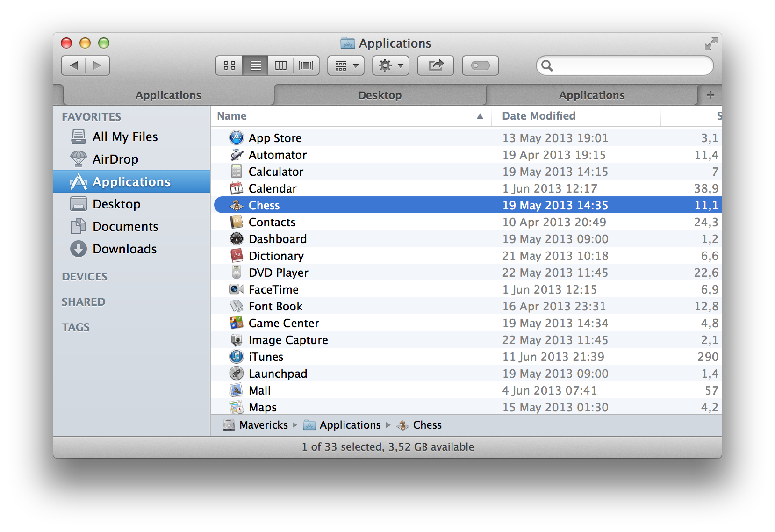Switch to the last Applications tab
775x532 pixels.
[592, 95]
